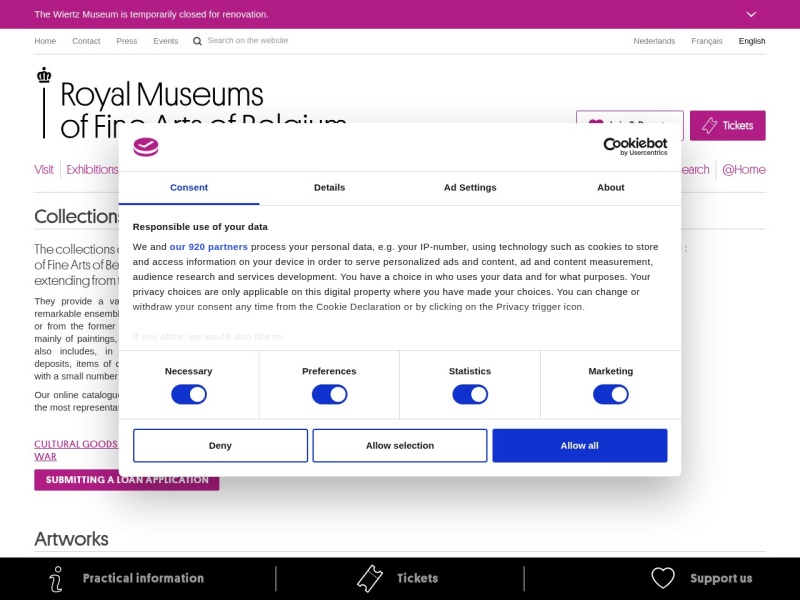The image size is (800, 600).
Task: Click the Wiertz Museum closed notice text
Action: pyautogui.click(x=151, y=15)
